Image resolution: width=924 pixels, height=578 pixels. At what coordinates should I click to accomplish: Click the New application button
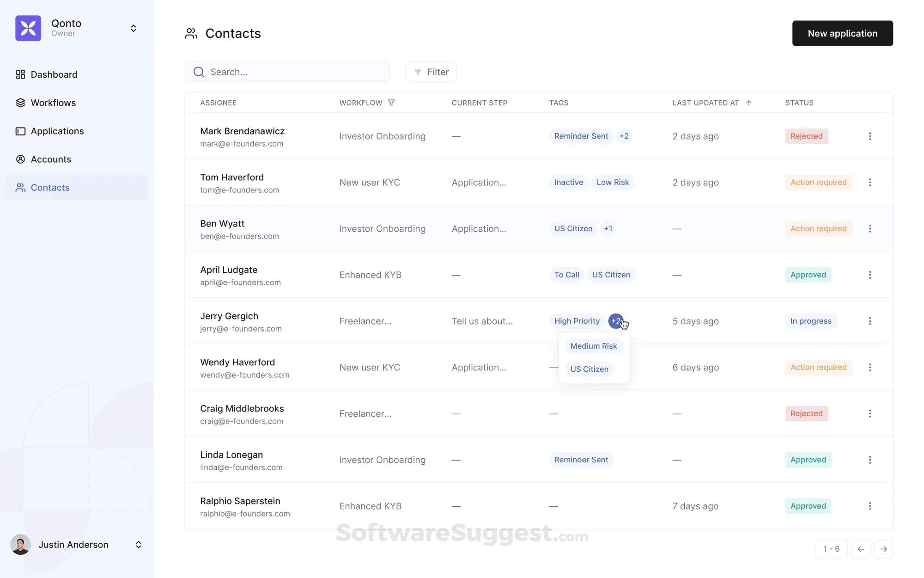(842, 33)
